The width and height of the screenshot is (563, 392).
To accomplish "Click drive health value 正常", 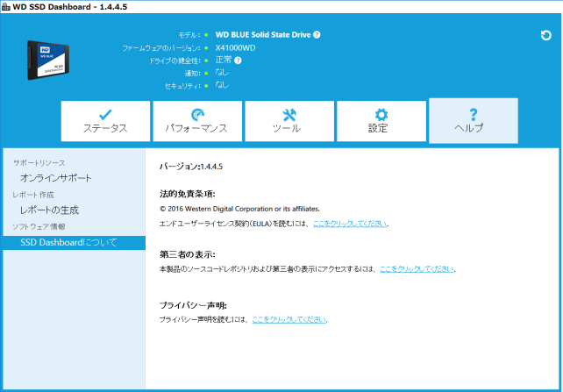I will pyautogui.click(x=224, y=60).
